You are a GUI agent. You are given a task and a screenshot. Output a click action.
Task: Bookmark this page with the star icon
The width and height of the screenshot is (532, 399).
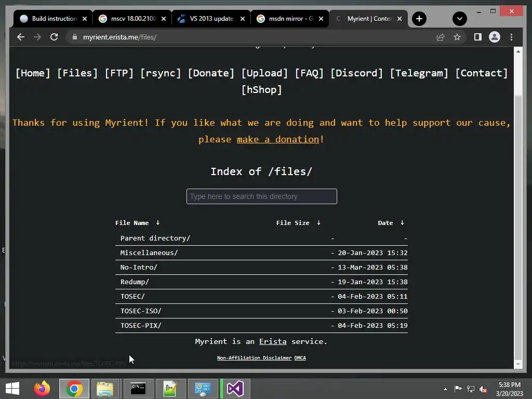pos(457,37)
